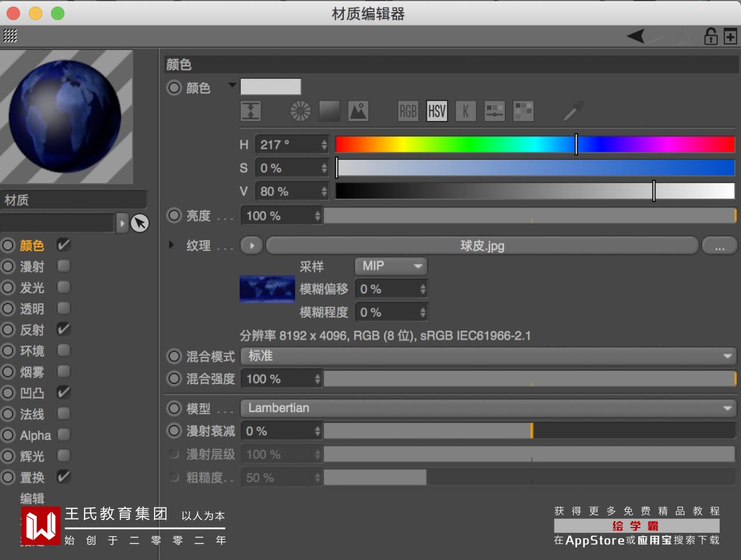Select the color-from-picture mode icon
Image resolution: width=741 pixels, height=560 pixels.
[x=358, y=111]
